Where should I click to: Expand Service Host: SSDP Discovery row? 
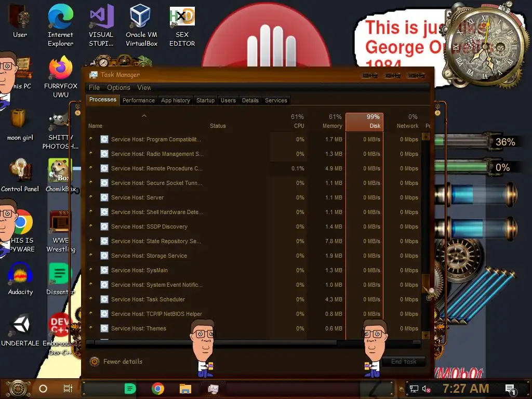91,227
